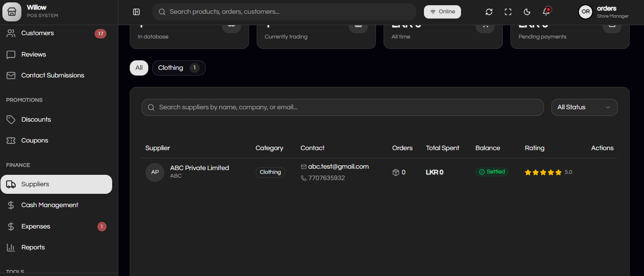Open Discounts in the sidebar
The width and height of the screenshot is (644, 276).
pos(56,120)
